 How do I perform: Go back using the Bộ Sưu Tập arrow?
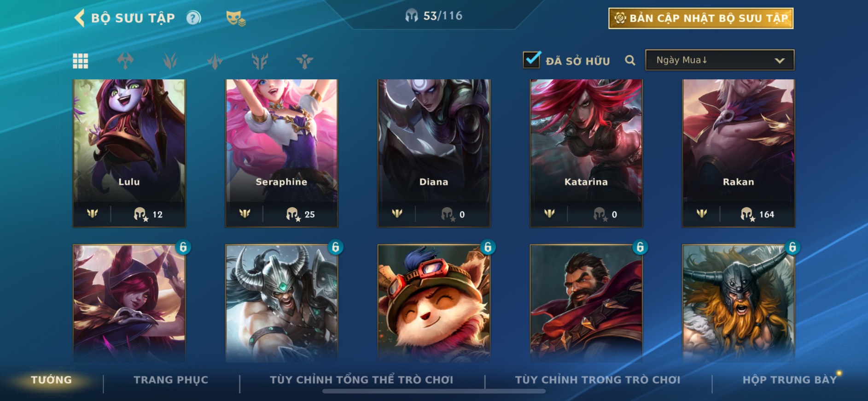coord(79,18)
